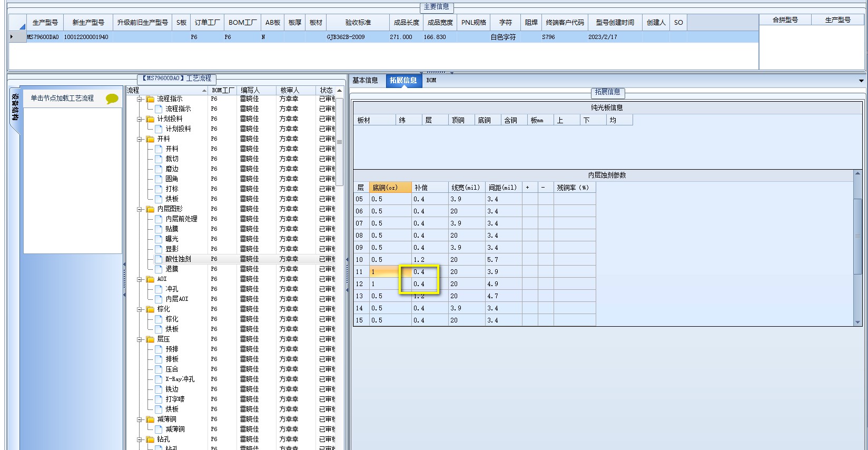Screen dimensions: 868x450
Task: Click the scroll-up arrow of process tree scrollbar
Action: pos(340,91)
